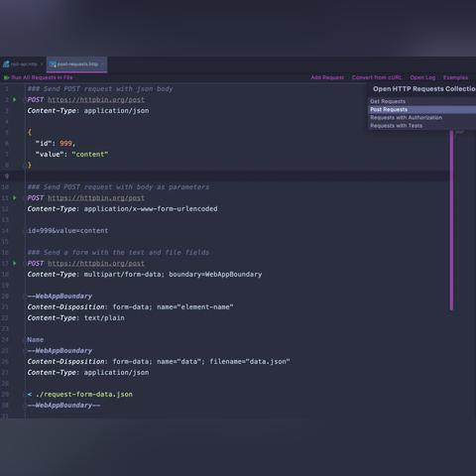This screenshot has width=476, height=476.
Task: Click the Run All Requests green icon
Action: pos(6,77)
